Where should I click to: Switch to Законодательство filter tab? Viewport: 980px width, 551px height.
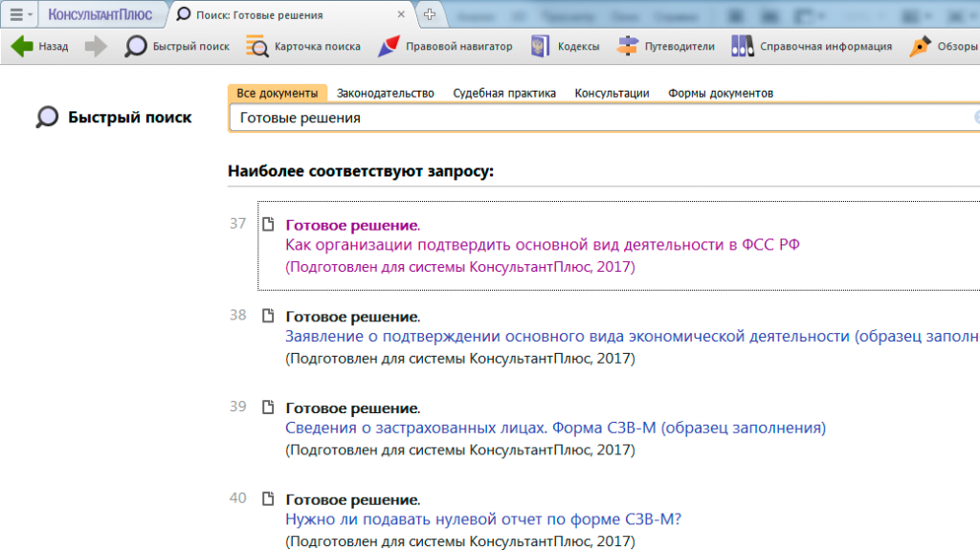[x=385, y=93]
